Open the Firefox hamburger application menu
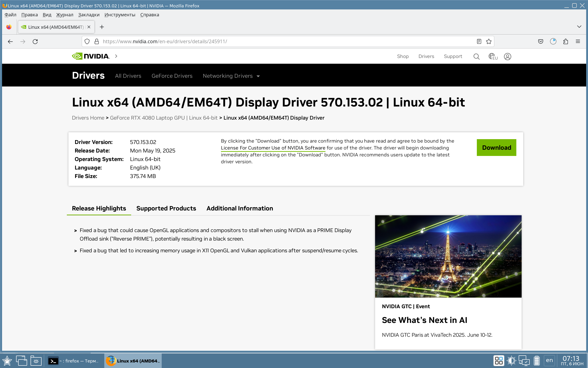This screenshot has width=588, height=368. 578,41
